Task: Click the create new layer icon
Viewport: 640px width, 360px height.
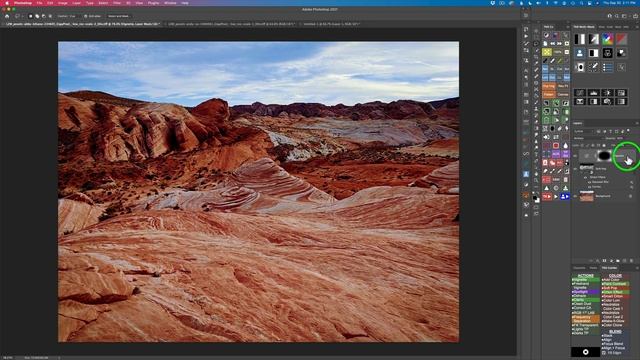Action: [x=624, y=260]
